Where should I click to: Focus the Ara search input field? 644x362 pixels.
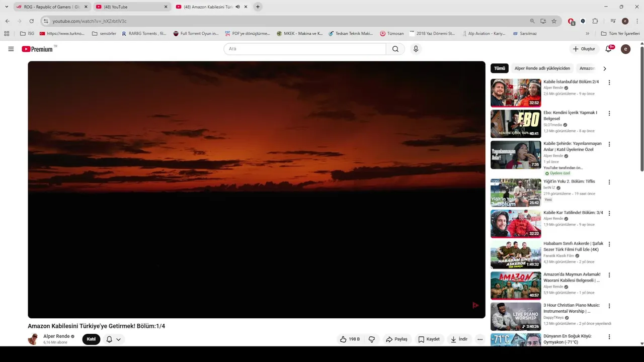(x=305, y=49)
